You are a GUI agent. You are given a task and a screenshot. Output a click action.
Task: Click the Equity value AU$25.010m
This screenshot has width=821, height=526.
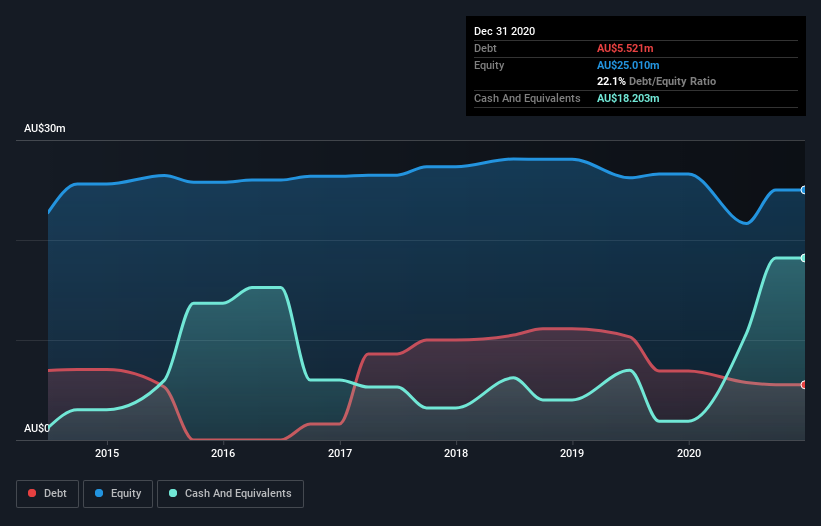628,65
